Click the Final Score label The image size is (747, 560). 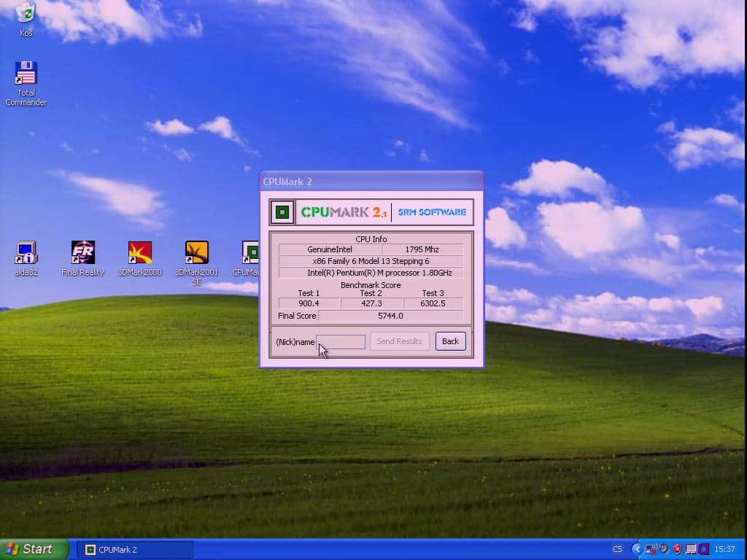297,316
